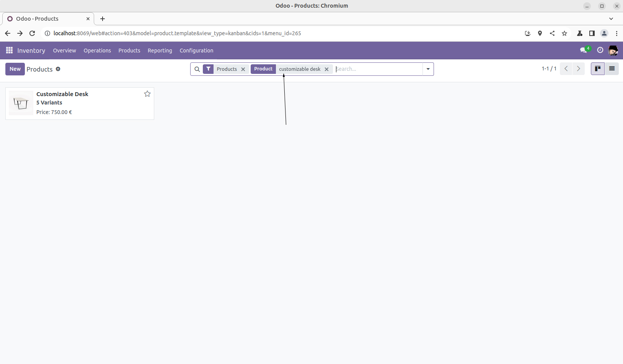Screen dimensions: 623x364
Task: Expand the search options dropdown arrow
Action: [428, 69]
